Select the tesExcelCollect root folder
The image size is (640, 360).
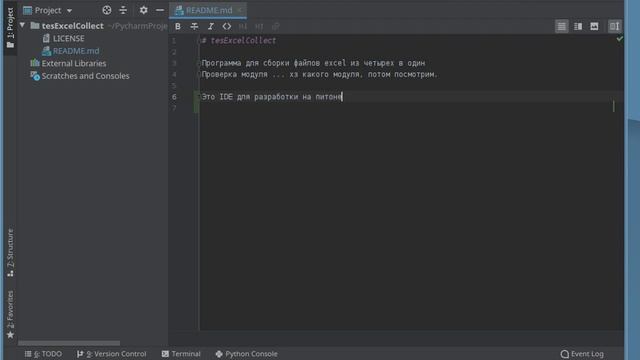click(x=72, y=26)
